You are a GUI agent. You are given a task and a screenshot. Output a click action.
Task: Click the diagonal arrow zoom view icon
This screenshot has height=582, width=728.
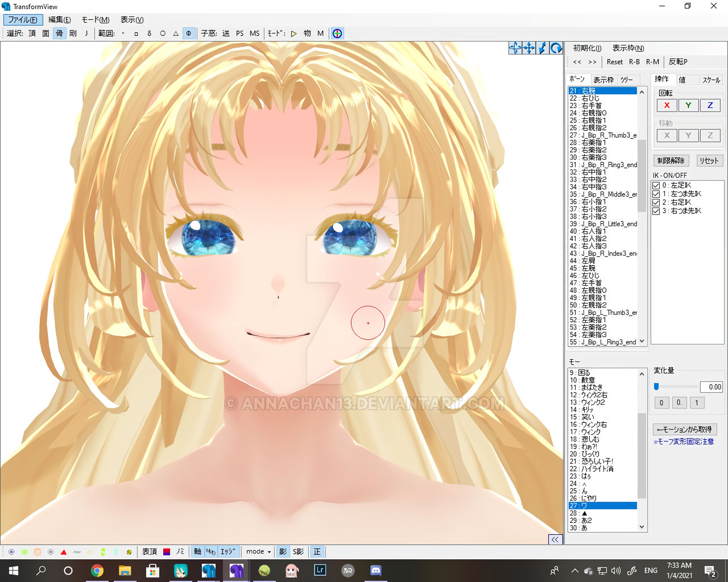click(543, 48)
